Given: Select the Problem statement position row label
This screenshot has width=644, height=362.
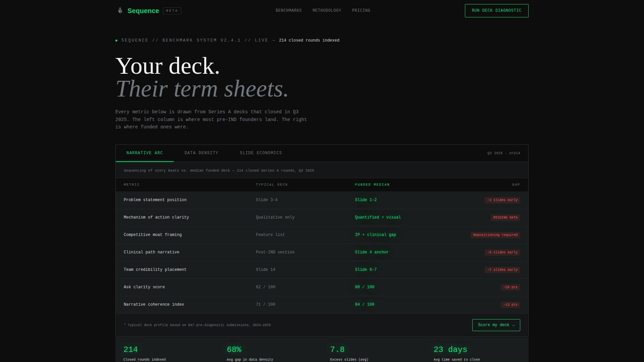Looking at the screenshot, I should (155, 200).
